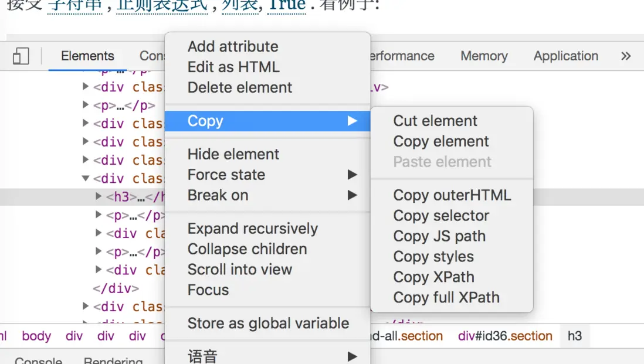Click Edit as HTML
This screenshot has height=364, width=644.
(233, 67)
